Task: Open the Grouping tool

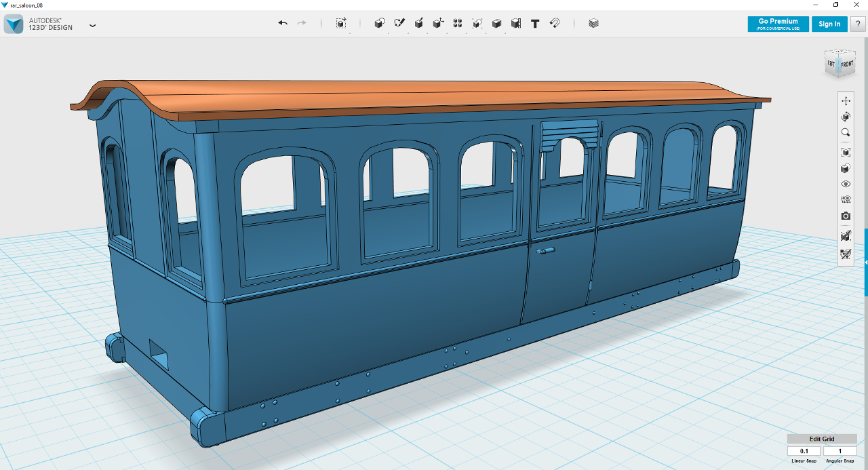Action: 477,23
